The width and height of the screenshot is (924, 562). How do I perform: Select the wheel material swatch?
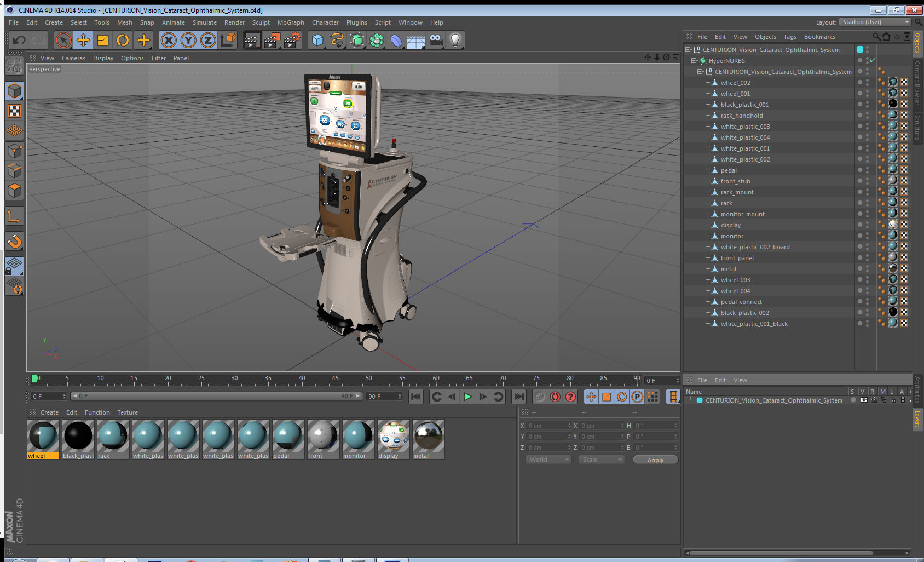(x=43, y=439)
